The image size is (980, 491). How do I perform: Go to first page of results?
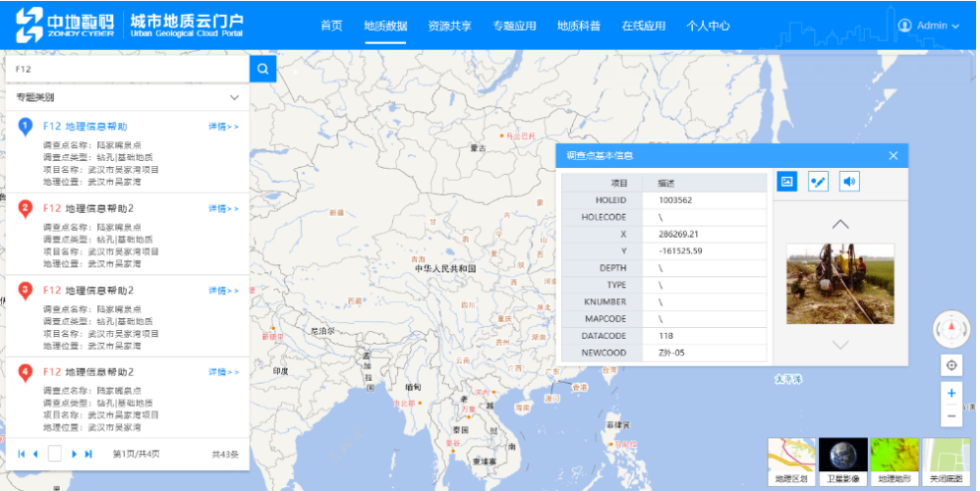(x=22, y=454)
